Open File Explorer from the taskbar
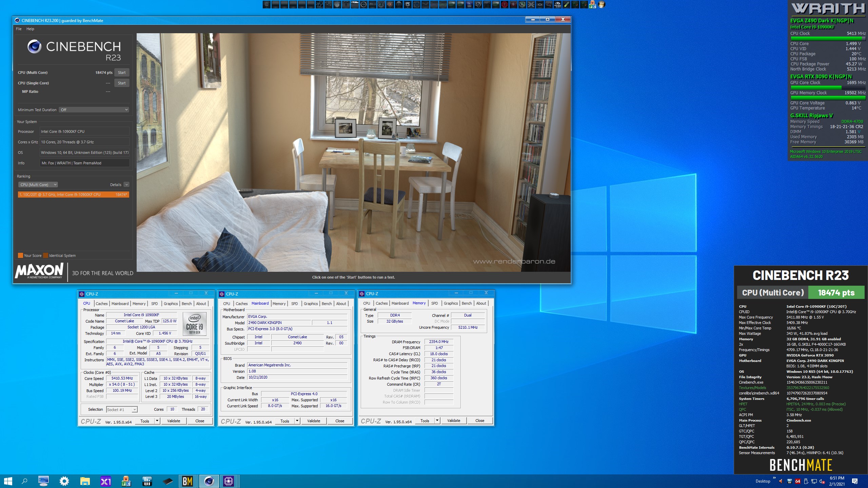 click(x=85, y=481)
